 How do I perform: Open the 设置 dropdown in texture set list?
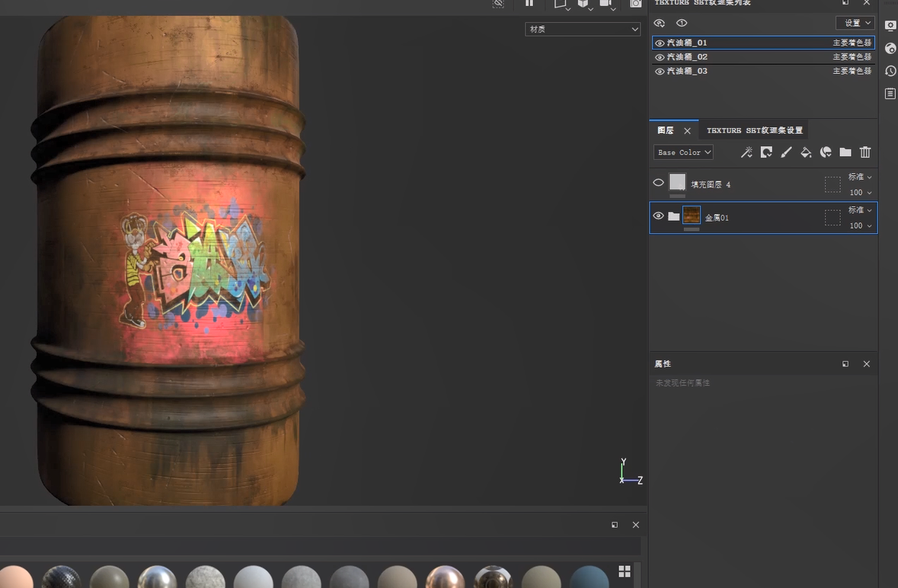click(855, 23)
